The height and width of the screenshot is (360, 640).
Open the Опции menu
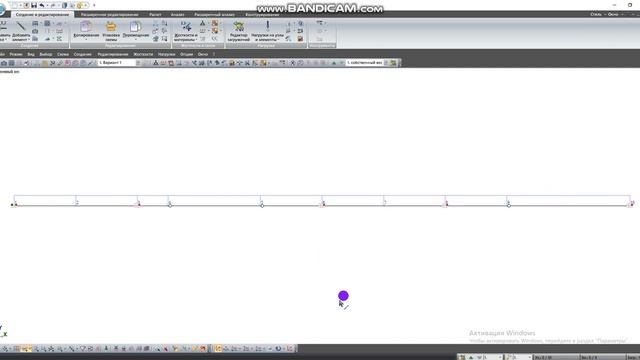187,54
